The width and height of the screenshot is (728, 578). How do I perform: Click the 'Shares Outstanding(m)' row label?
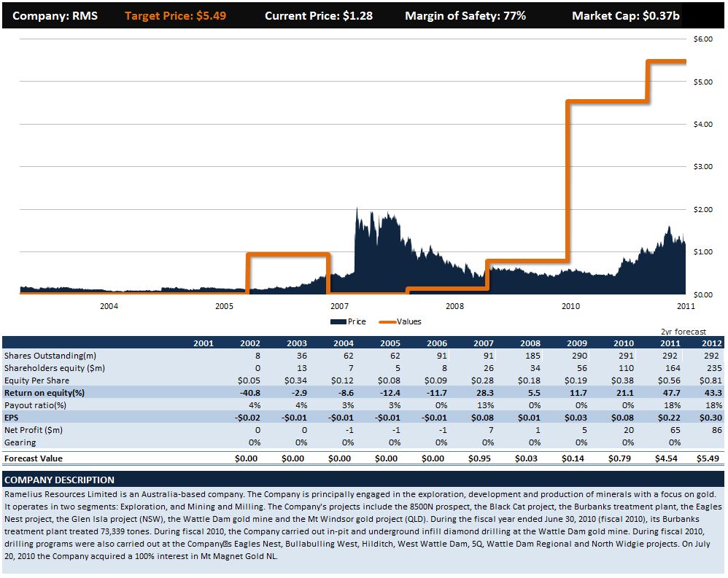click(50, 356)
